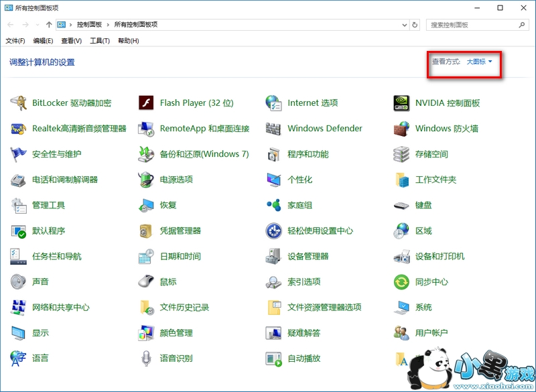
Task: Click the 语音识别 microphone icon
Action: (146, 358)
